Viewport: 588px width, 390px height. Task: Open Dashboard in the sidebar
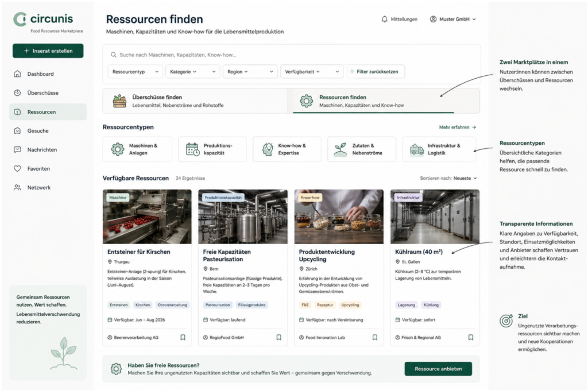[48, 74]
